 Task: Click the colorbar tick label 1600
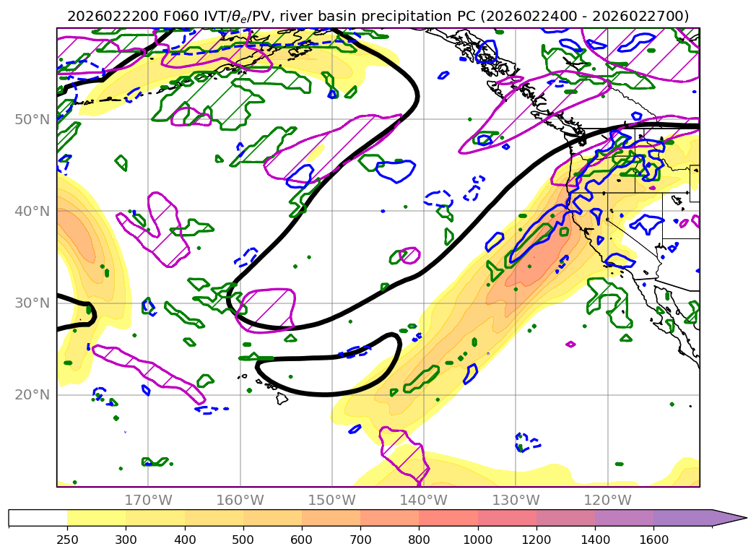653,540
